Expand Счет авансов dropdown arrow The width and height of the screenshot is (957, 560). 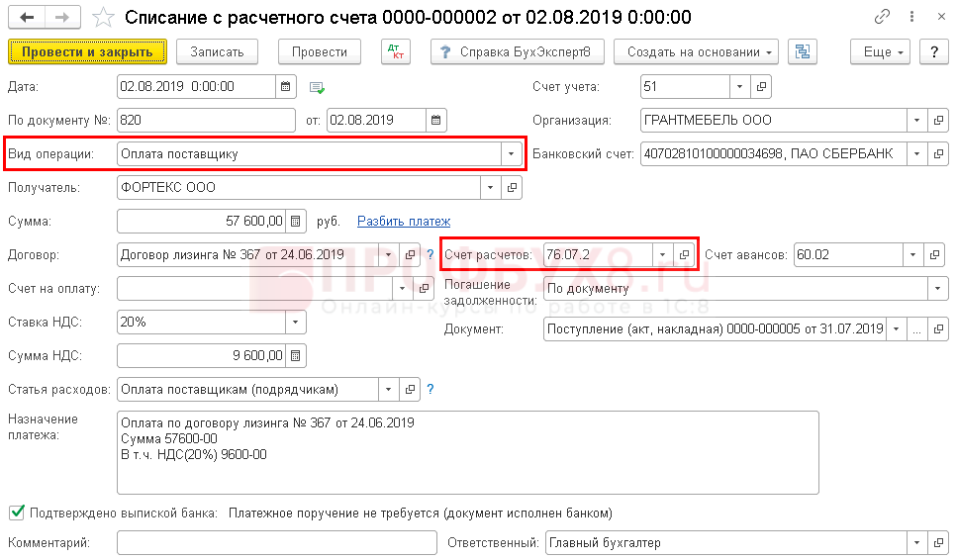[913, 254]
